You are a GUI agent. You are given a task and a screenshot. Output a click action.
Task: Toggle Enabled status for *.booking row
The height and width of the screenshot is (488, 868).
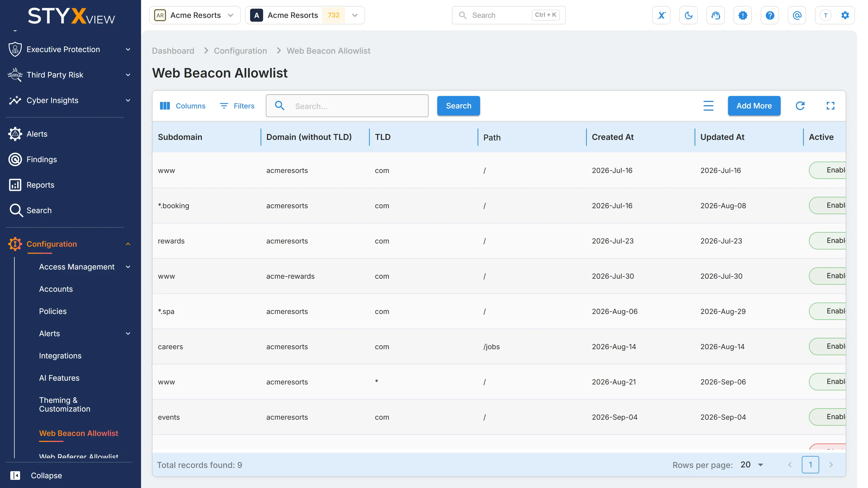pos(828,206)
